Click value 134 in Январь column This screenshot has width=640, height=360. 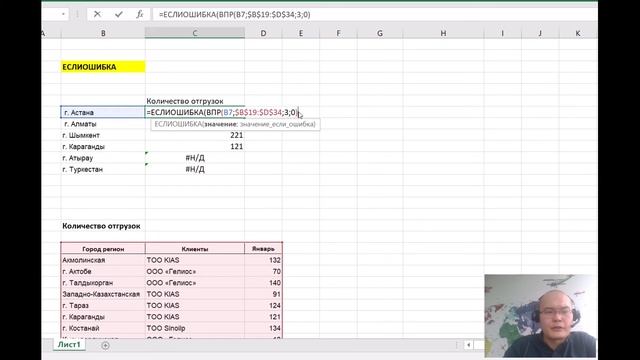tap(263, 328)
